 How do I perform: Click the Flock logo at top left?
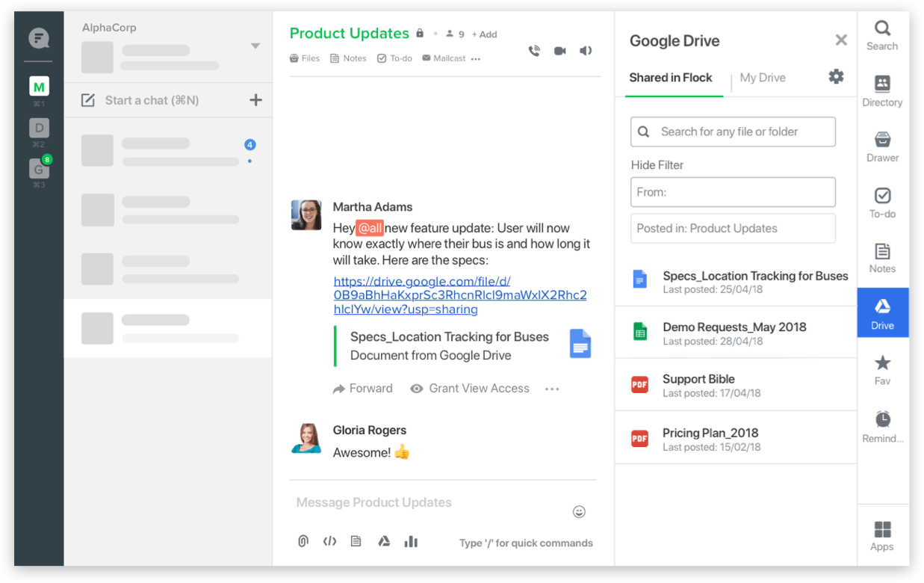click(39, 38)
